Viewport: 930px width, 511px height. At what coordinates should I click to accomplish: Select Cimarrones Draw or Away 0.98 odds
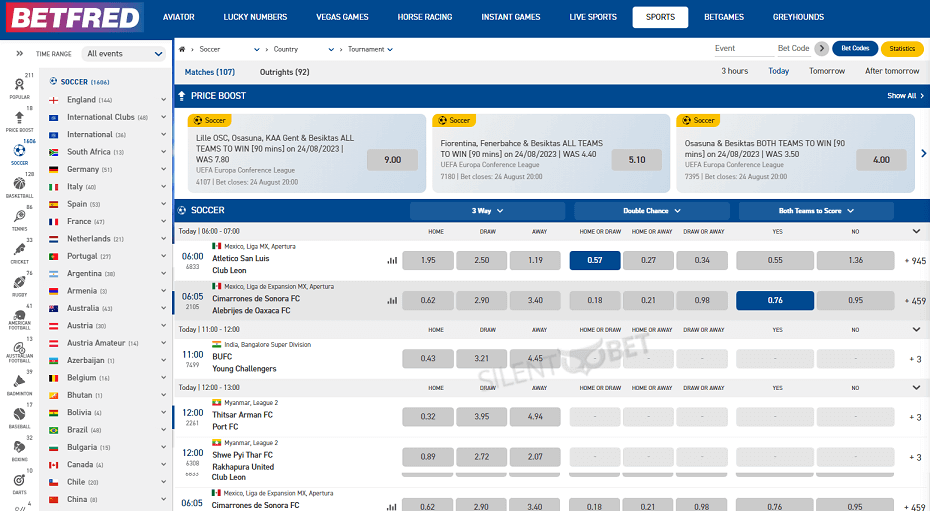click(702, 301)
